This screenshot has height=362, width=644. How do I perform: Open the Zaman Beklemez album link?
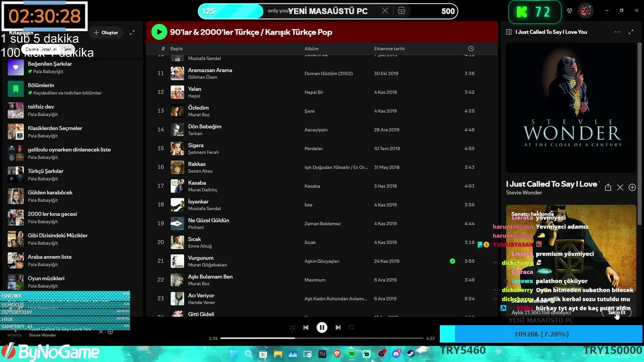coord(323,224)
